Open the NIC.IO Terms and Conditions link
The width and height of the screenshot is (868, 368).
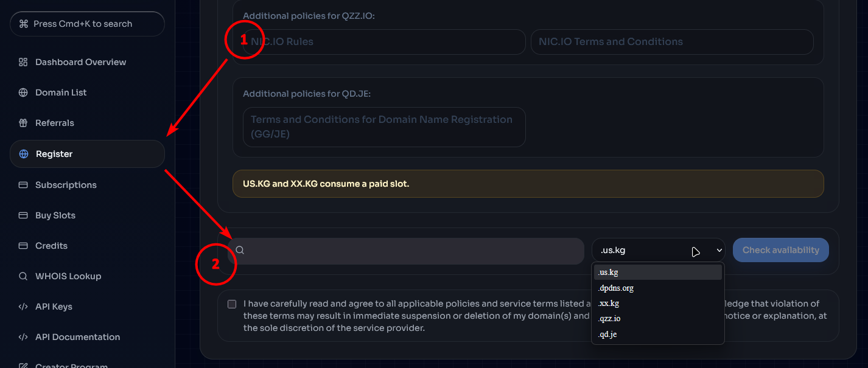(672, 42)
